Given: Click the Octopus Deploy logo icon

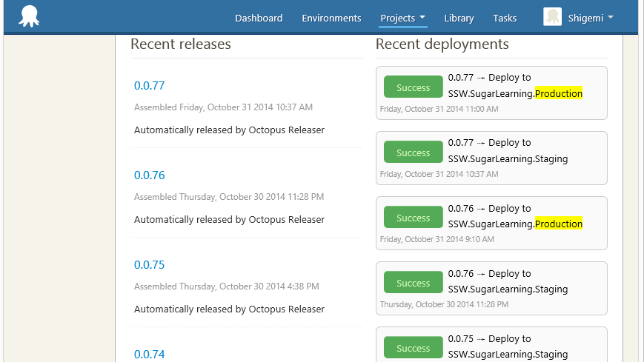Looking at the screenshot, I should (29, 17).
